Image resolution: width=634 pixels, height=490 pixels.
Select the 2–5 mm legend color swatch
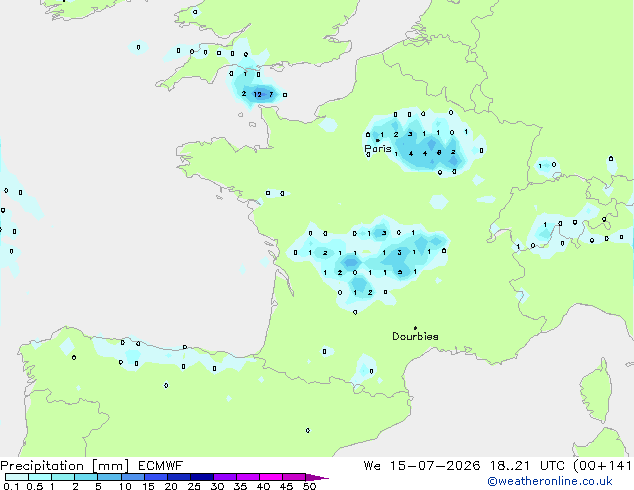[x=86, y=477]
